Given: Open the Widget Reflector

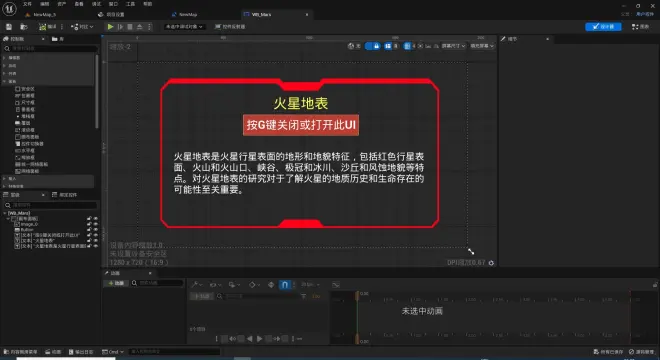Looking at the screenshot, I should tap(230, 27).
